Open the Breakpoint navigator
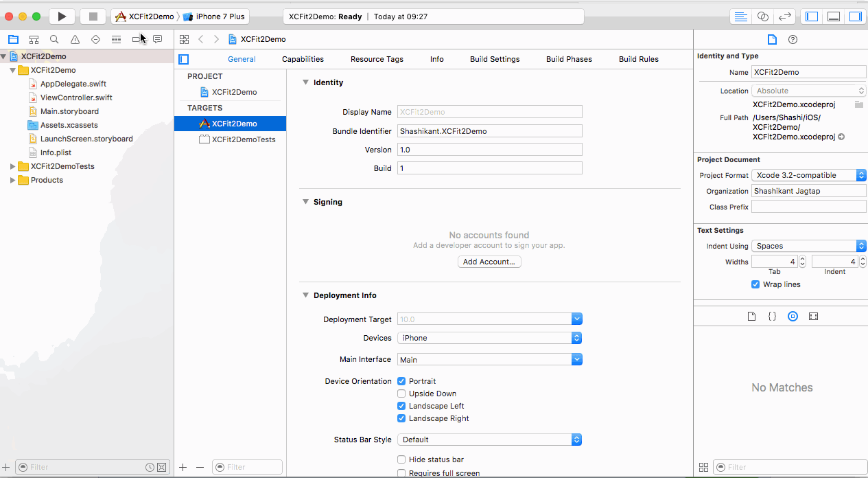Image resolution: width=868 pixels, height=478 pixels. point(137,39)
